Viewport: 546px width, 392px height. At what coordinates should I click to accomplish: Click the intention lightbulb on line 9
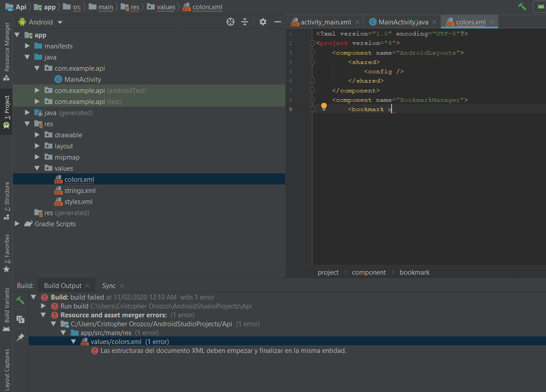(x=324, y=107)
